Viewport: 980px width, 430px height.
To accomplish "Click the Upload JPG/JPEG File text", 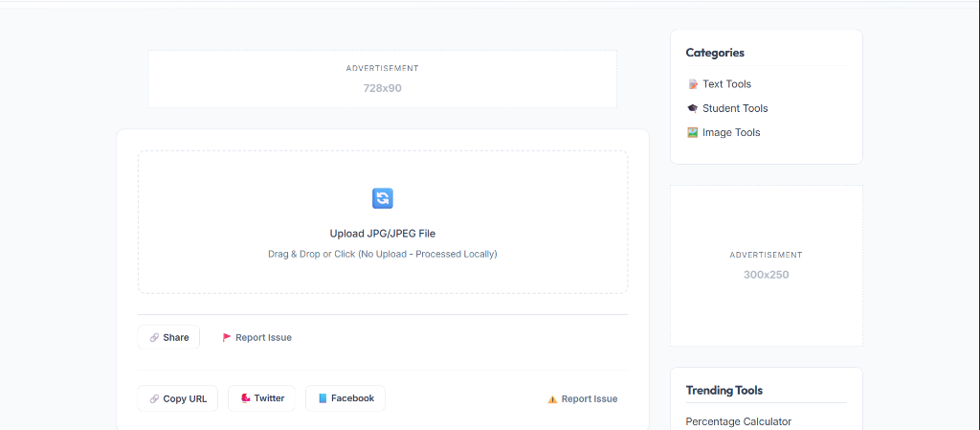I will click(383, 234).
